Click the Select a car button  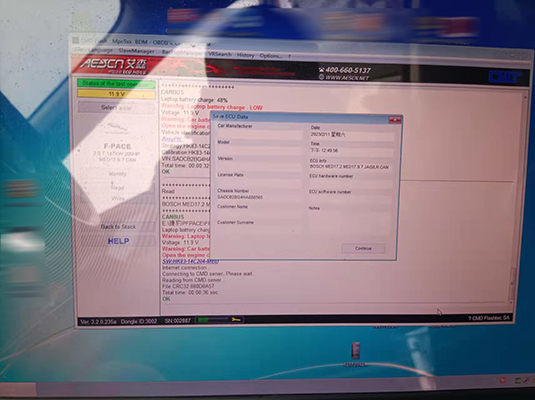(x=116, y=108)
